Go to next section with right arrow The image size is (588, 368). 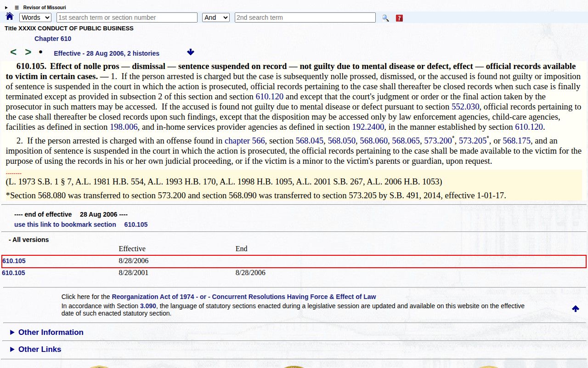[x=28, y=52]
